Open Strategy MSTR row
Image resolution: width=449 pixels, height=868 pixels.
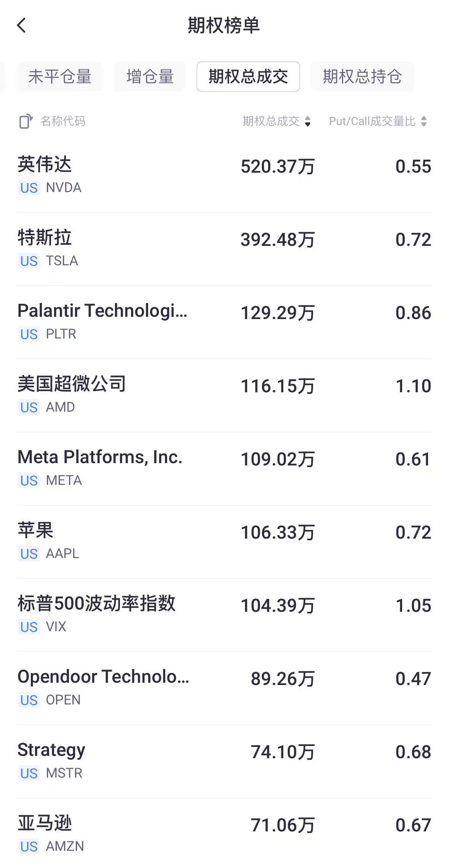224,761
